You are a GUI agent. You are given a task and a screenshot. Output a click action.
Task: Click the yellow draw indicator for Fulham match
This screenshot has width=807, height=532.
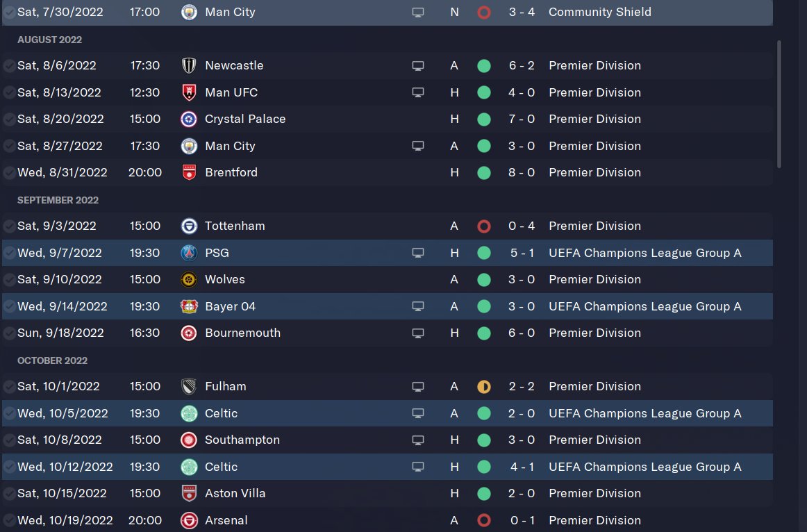pyautogui.click(x=484, y=386)
